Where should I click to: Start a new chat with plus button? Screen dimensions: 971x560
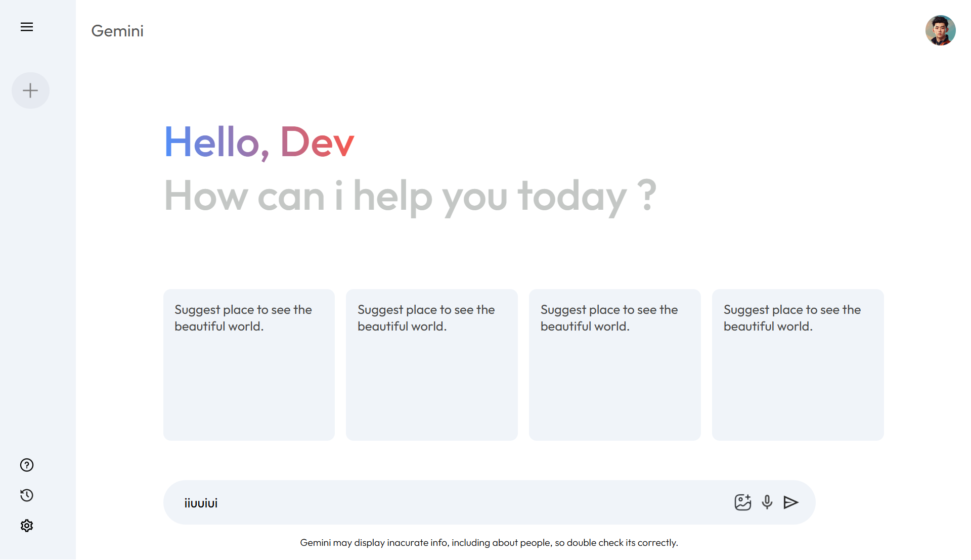tap(30, 90)
